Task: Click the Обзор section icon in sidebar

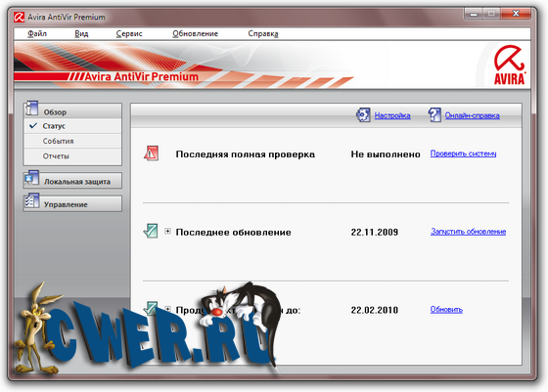Action: pyautogui.click(x=31, y=109)
